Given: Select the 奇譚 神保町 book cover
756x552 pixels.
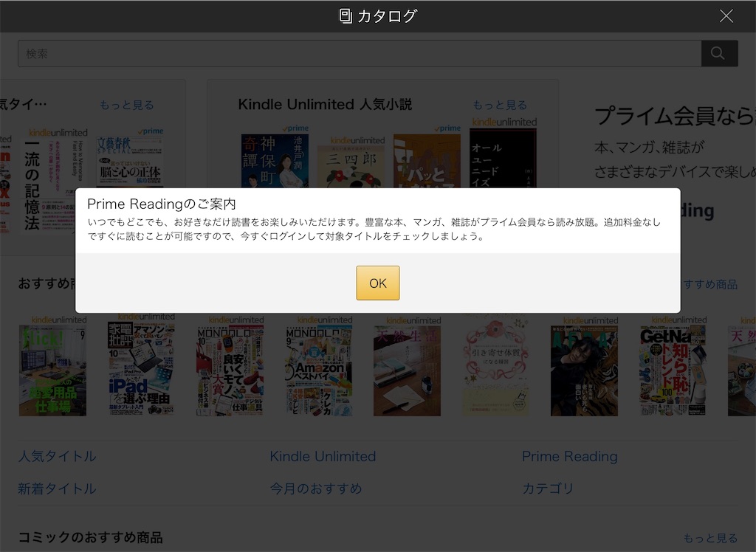Looking at the screenshot, I should (275, 161).
